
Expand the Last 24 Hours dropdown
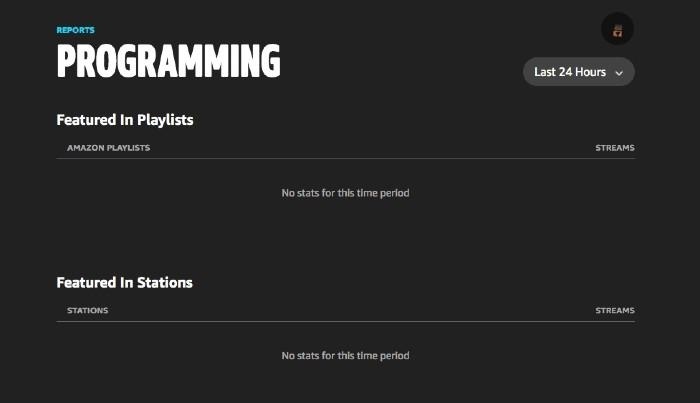pos(579,72)
